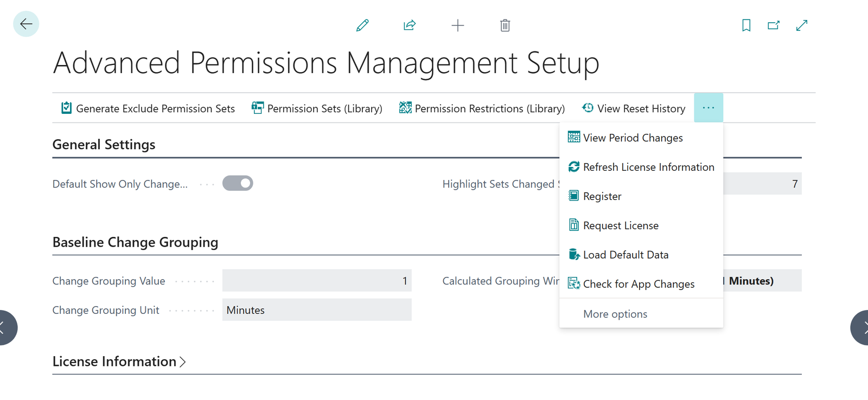Select Refresh License Information

pos(641,167)
